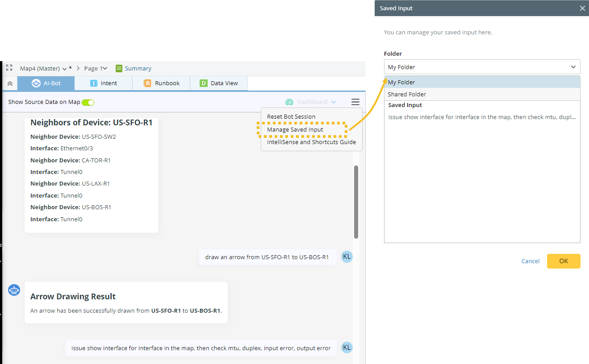Click the Arrow Drawing Result heading
Screen dimensions: 589x364
coord(73,297)
